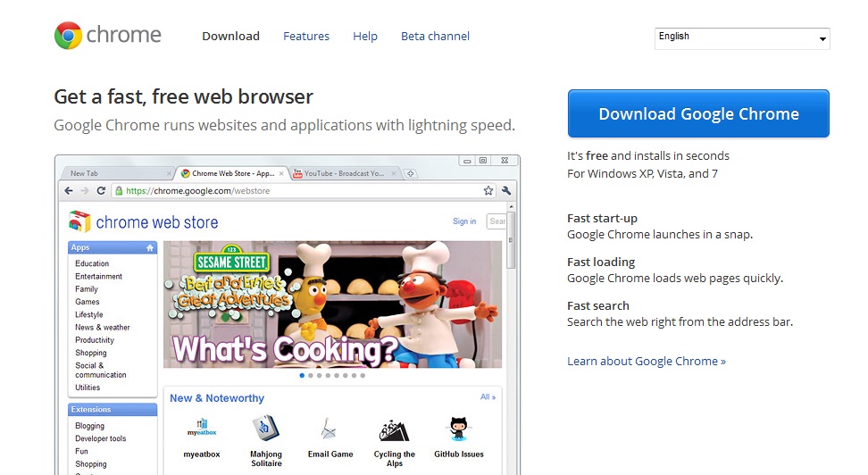
Task: Click the mock browser vertical scrollbar
Action: (512, 240)
